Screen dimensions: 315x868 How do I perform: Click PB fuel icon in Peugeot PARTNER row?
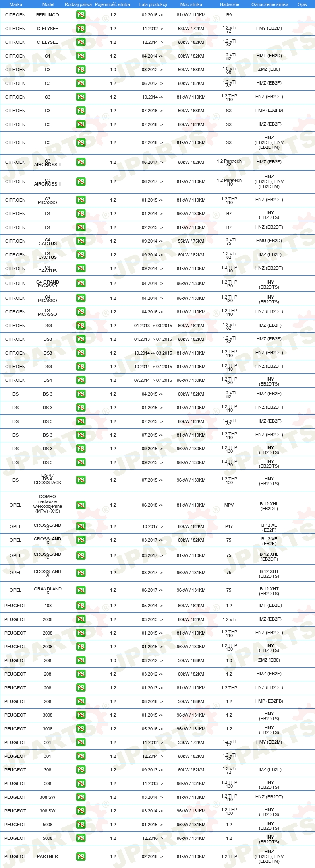pos(81,856)
